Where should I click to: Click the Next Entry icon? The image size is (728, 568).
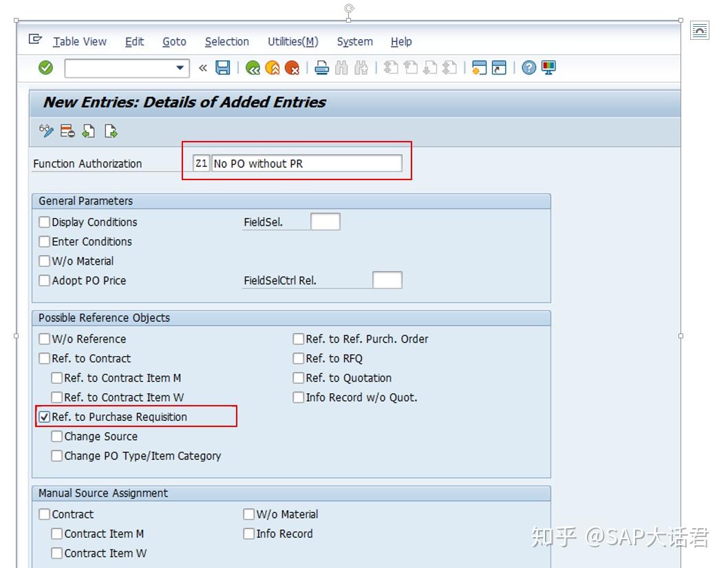click(111, 131)
